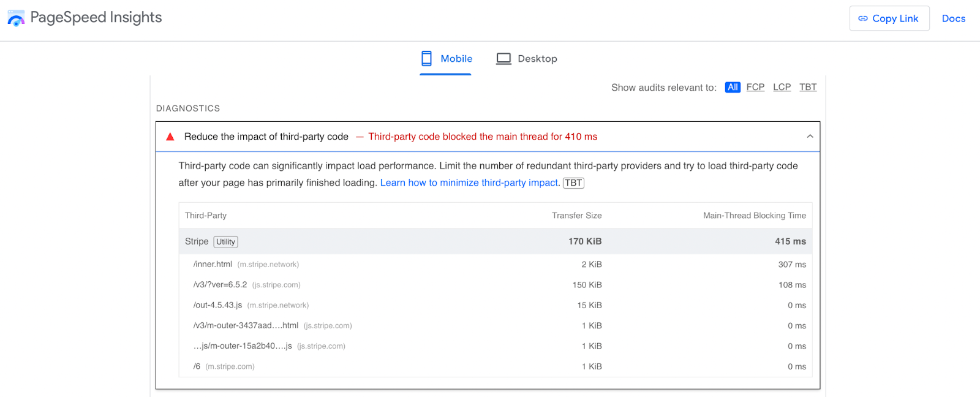The height and width of the screenshot is (397, 980).
Task: Click the 170 KiB Stripe total size
Action: pyautogui.click(x=585, y=241)
